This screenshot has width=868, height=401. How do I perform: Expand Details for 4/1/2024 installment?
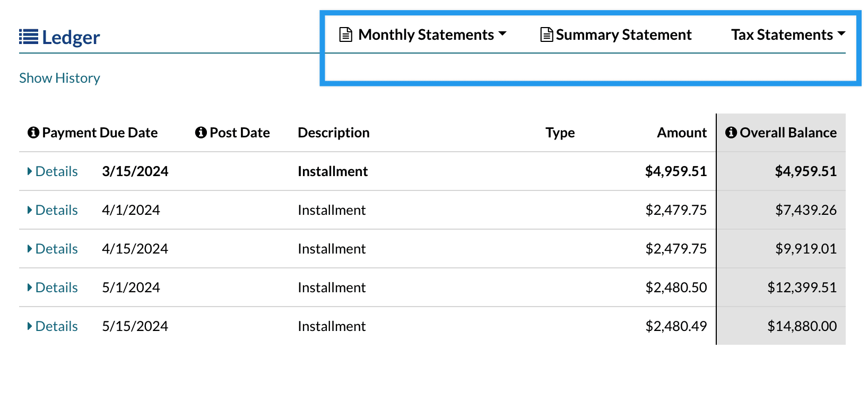(x=53, y=210)
